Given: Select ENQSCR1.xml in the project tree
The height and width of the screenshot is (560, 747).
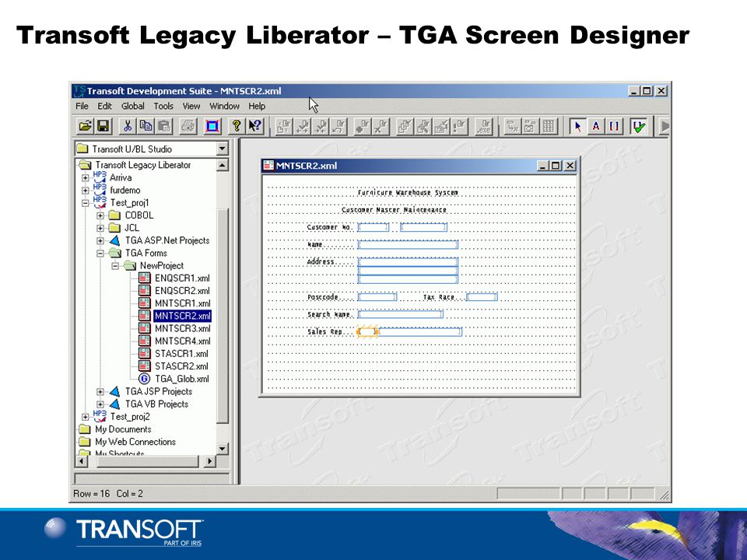Looking at the screenshot, I should pos(182,278).
